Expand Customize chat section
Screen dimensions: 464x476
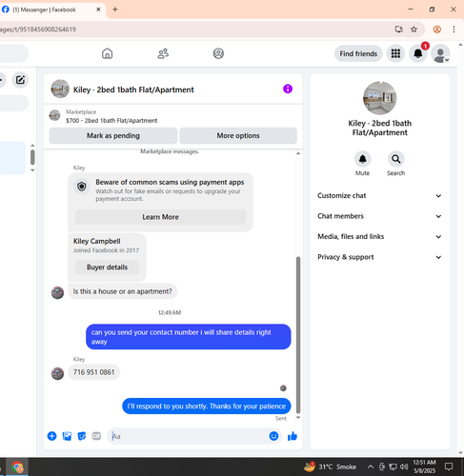(x=379, y=196)
